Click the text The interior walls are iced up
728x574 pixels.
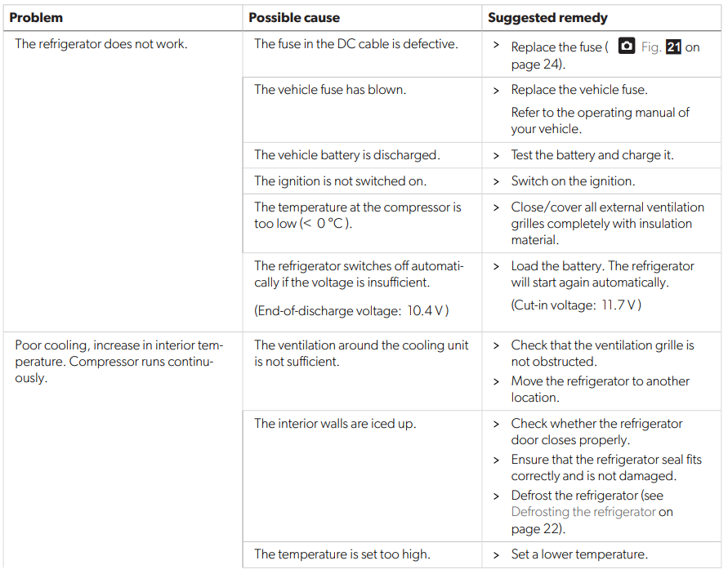tap(335, 424)
